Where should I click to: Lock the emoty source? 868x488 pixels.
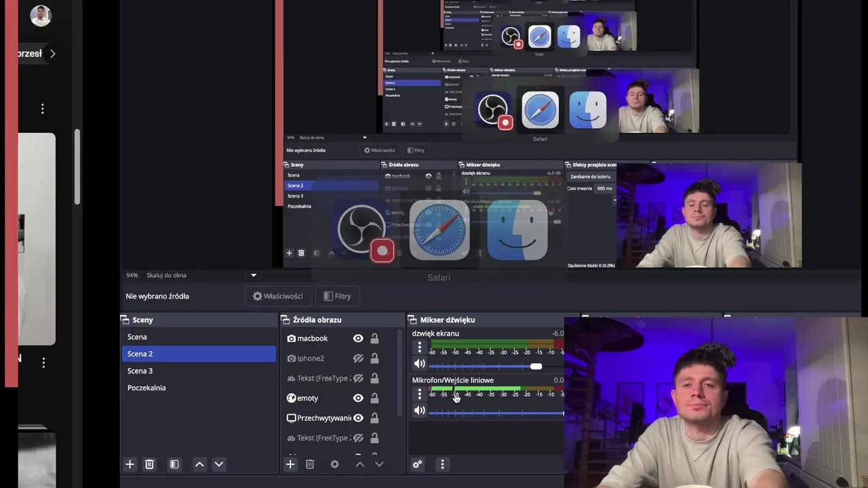coord(374,398)
